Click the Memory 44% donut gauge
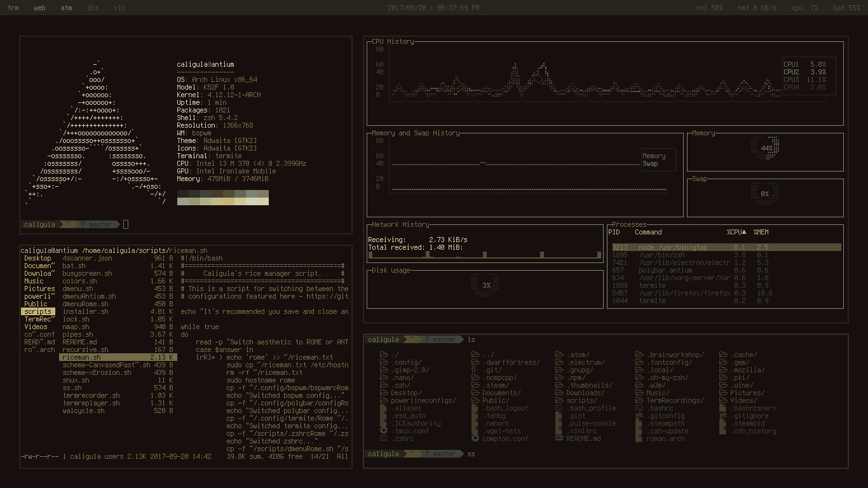868x488 pixels. click(766, 148)
